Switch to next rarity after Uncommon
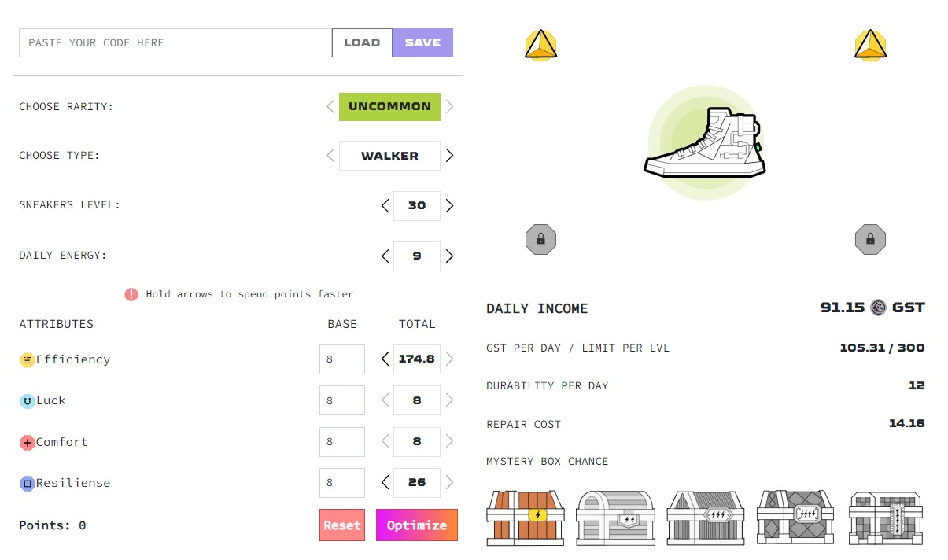 (449, 107)
